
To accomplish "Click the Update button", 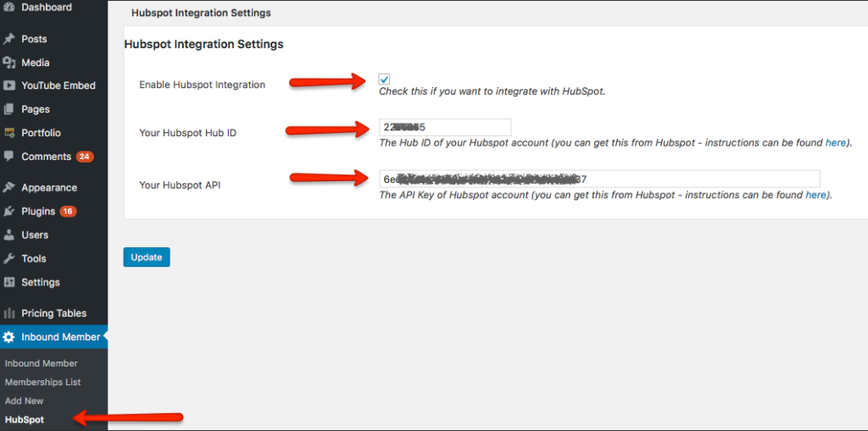I will (x=147, y=257).
